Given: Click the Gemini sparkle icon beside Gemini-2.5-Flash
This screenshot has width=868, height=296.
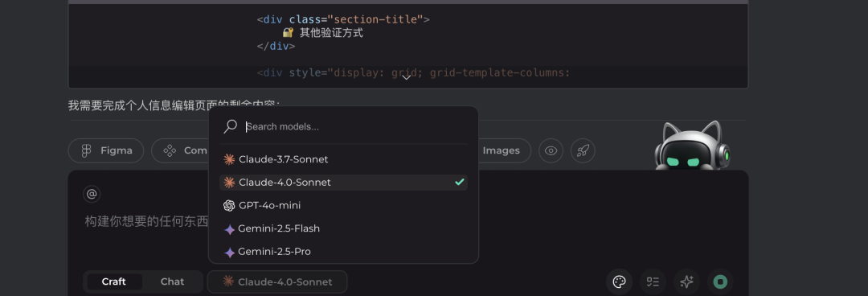Looking at the screenshot, I should tap(229, 229).
